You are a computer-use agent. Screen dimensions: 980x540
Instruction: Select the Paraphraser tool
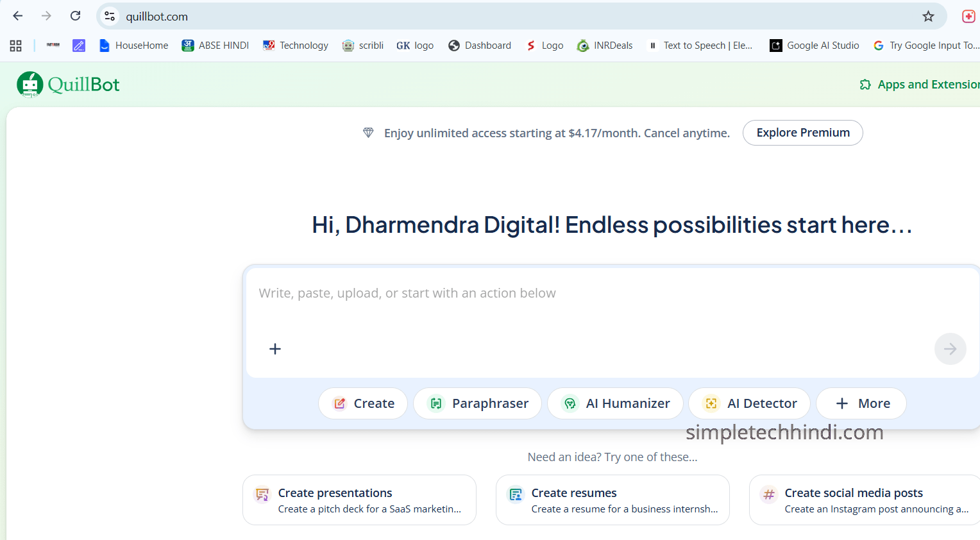tap(477, 403)
